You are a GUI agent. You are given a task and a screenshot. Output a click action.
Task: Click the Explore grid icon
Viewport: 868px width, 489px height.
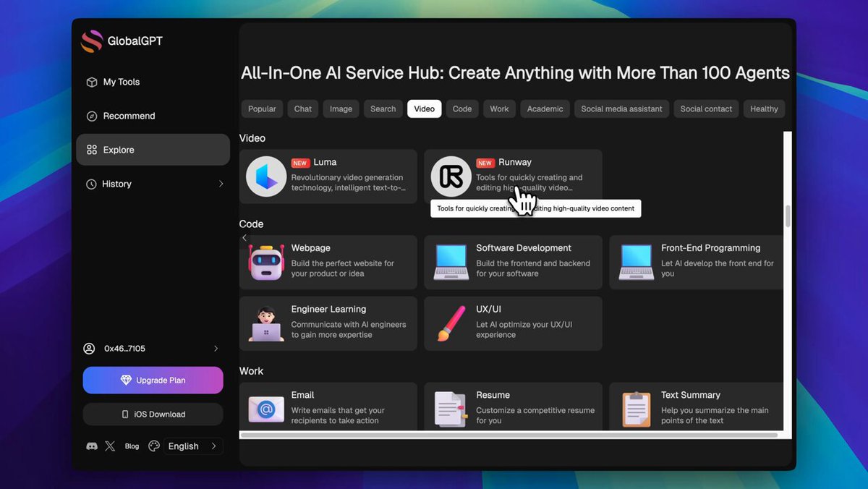coord(92,150)
